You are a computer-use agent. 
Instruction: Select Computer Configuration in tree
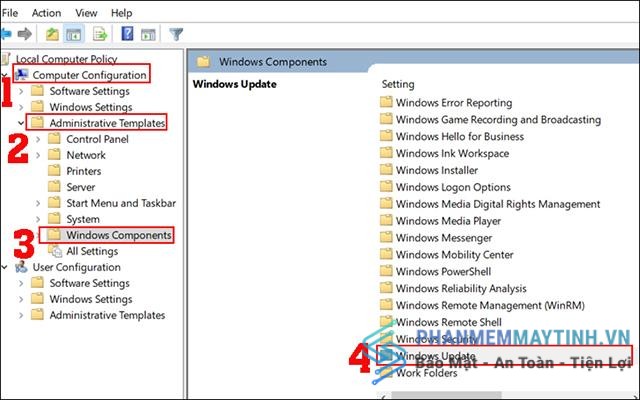pos(89,75)
